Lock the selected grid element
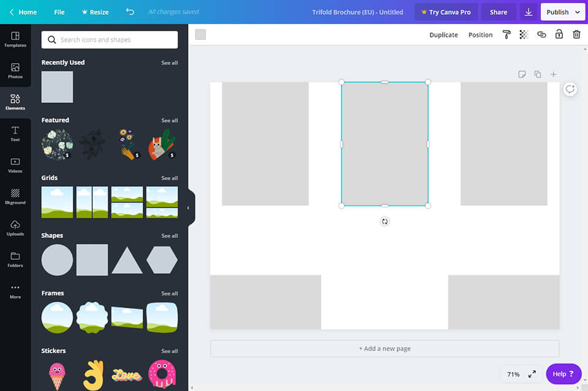The image size is (588, 391). (x=559, y=34)
